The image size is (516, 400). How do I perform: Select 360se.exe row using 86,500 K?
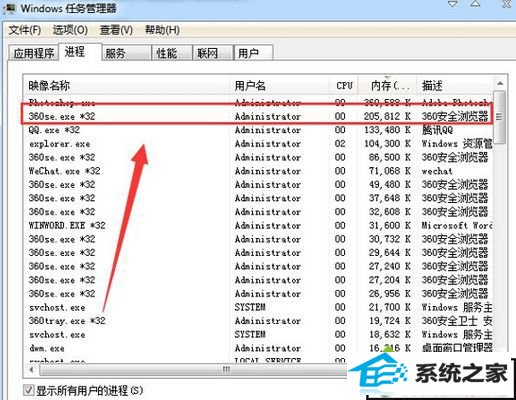coord(257,157)
